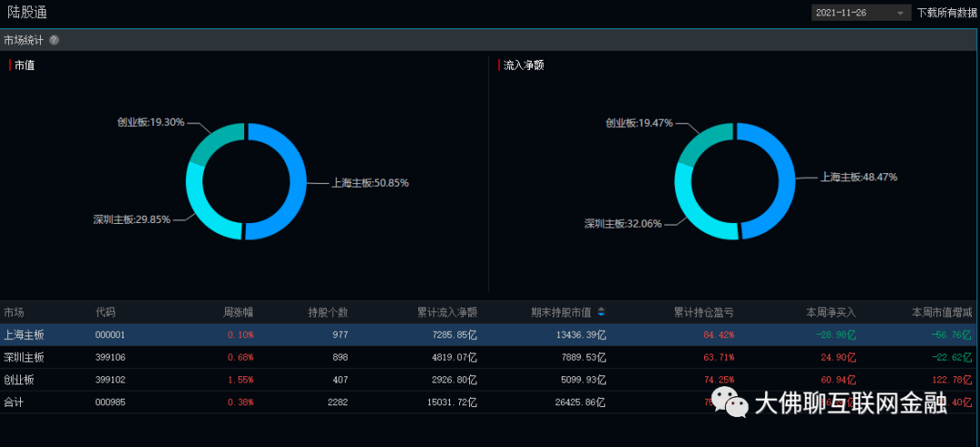Click 2926.80亿 net inflow value
This screenshot has width=980, height=447.
click(453, 380)
